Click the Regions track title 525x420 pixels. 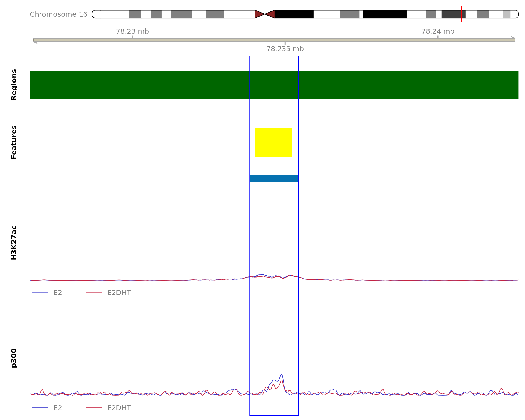(14, 85)
